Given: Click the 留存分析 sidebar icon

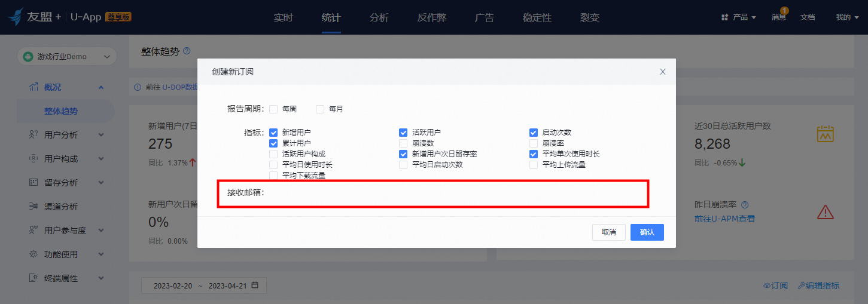Looking at the screenshot, I should [34, 183].
